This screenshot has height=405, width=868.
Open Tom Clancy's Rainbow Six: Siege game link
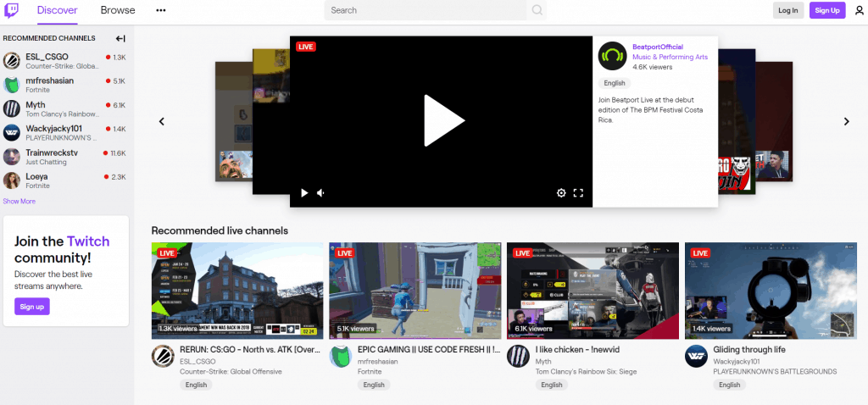[x=586, y=372]
